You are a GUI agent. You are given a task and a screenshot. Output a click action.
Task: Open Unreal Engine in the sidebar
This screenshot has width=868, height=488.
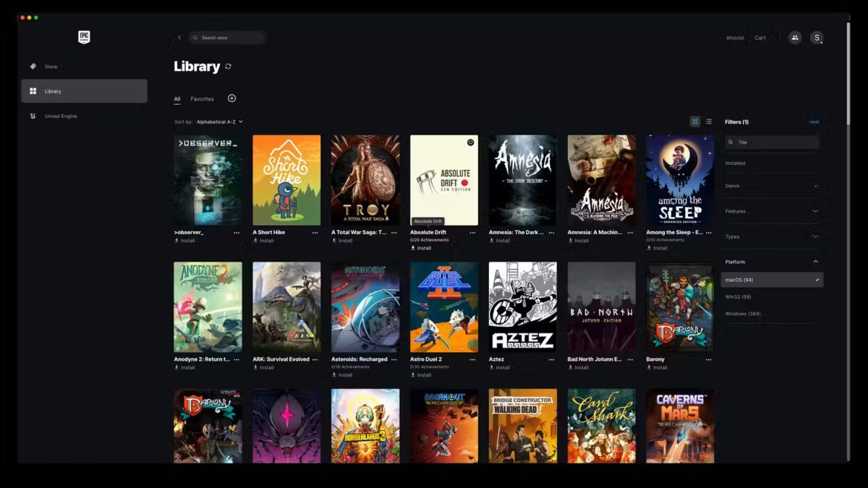61,116
